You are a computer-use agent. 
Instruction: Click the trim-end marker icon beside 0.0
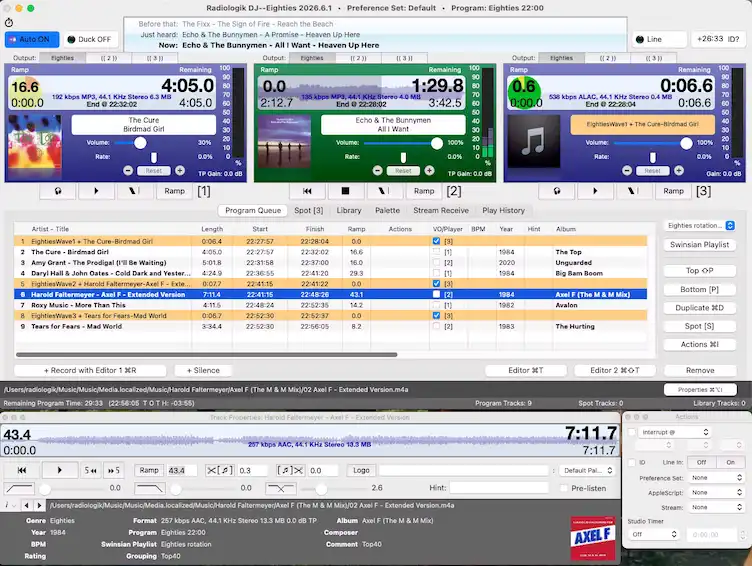(x=290, y=471)
